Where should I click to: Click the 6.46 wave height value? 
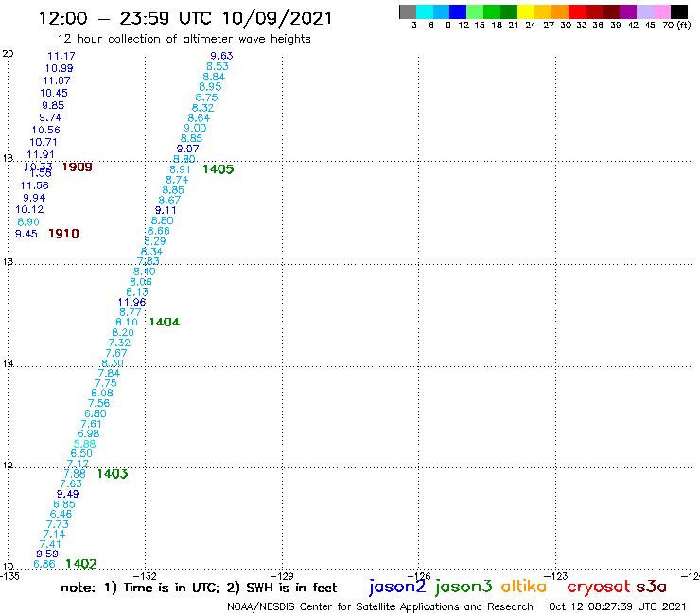(61, 514)
